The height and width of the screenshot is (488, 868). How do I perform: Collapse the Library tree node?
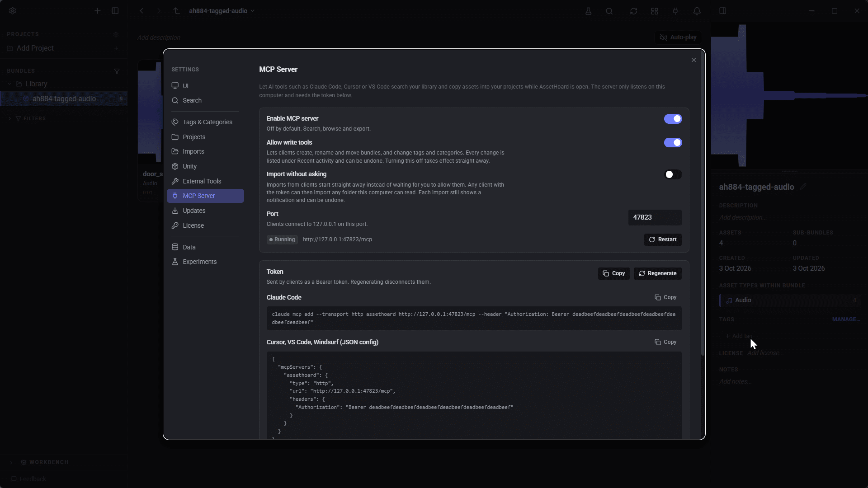click(x=9, y=84)
